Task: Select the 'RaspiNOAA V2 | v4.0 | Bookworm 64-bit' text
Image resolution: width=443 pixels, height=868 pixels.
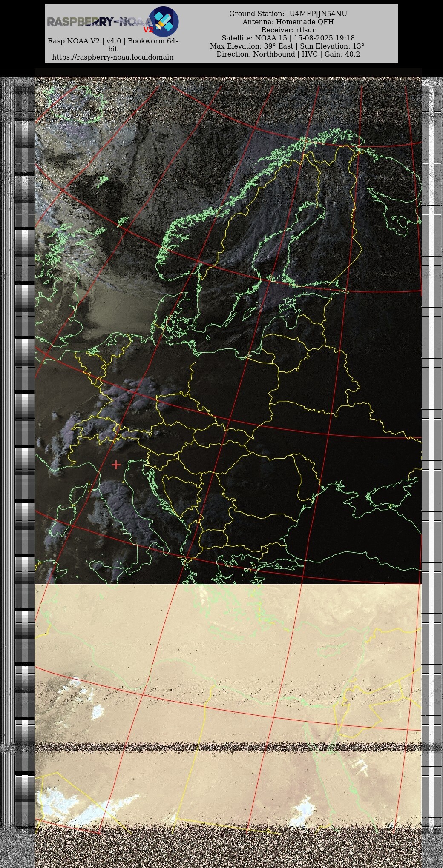Action: (x=113, y=45)
